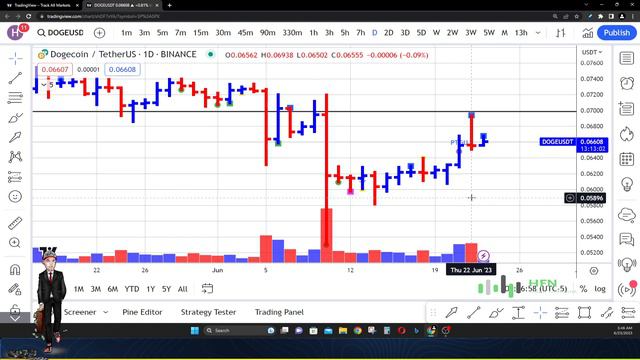
Task: Open the Trading Panel tab
Action: click(279, 312)
